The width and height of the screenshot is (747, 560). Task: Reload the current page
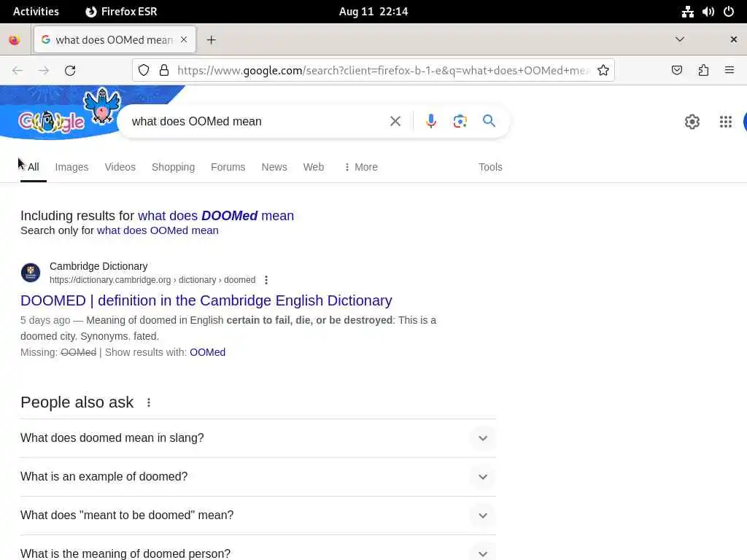click(70, 71)
